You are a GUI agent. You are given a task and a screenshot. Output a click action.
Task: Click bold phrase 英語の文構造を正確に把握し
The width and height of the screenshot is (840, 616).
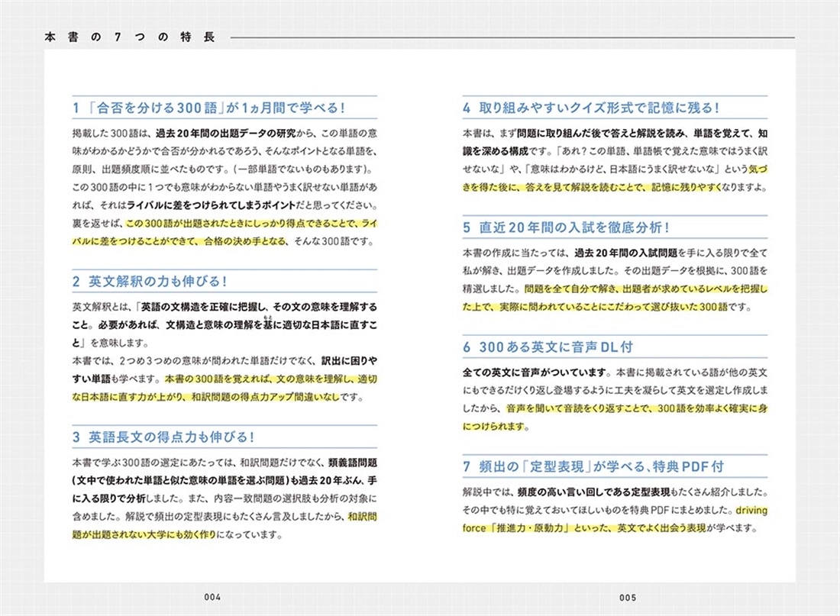pyautogui.click(x=204, y=307)
